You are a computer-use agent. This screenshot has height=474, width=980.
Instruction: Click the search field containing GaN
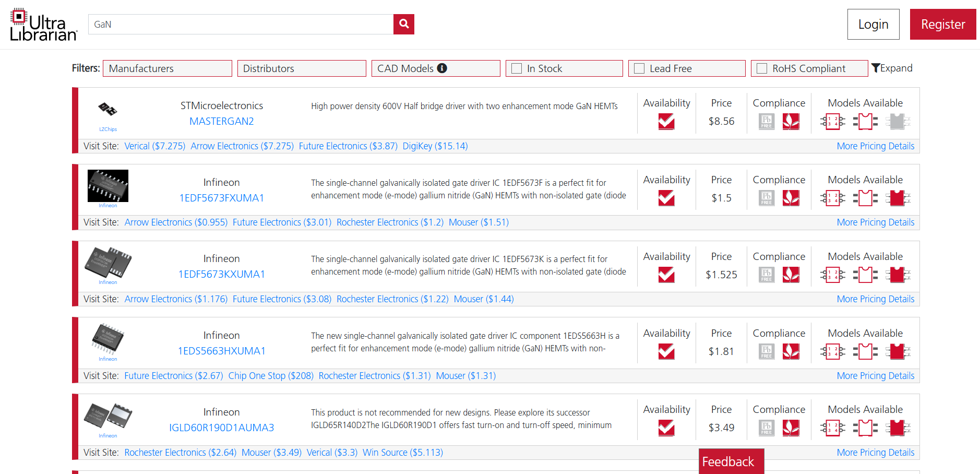[241, 25]
